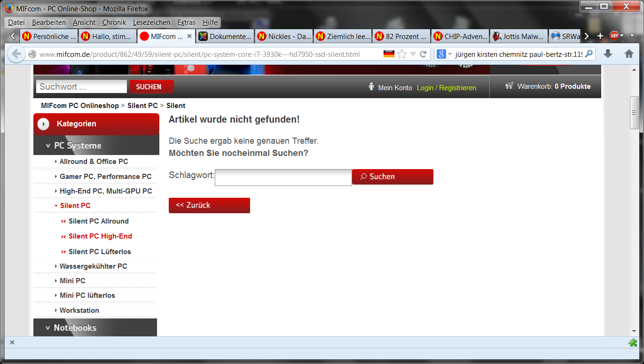The width and height of the screenshot is (644, 364).
Task: Open the Login / Registrieren link
Action: point(447,88)
